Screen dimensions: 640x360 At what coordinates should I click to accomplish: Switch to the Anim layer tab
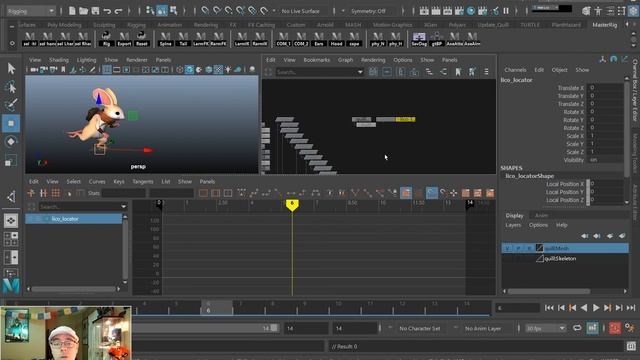click(541, 216)
